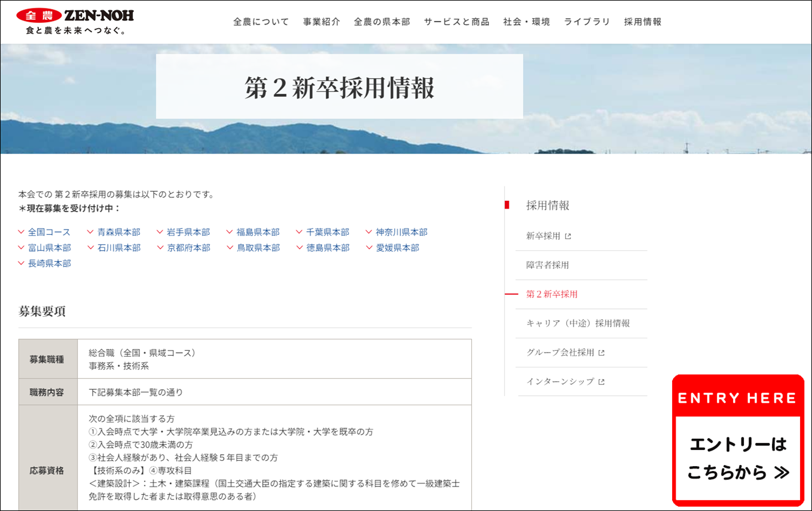This screenshot has width=812, height=511.
Task: Click external-link icon next to グループ会社採用
Action: [602, 353]
